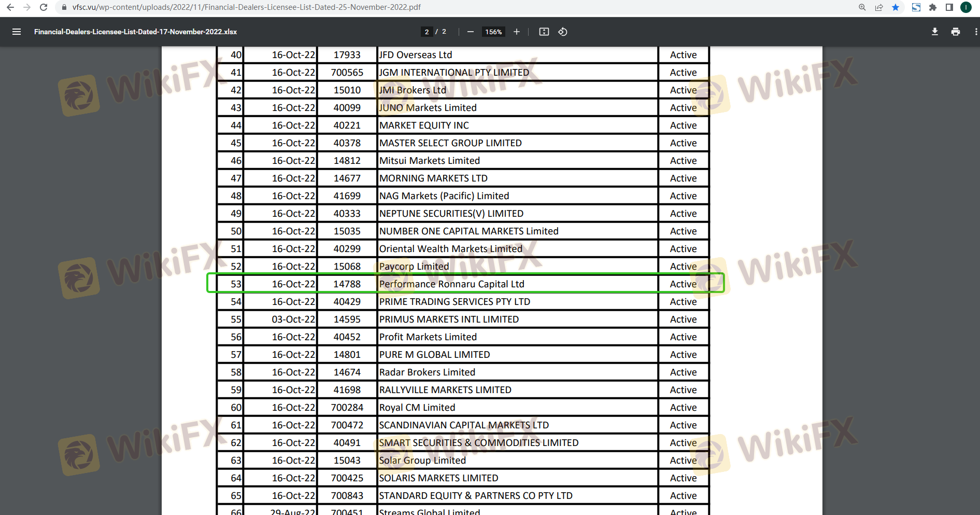Image resolution: width=980 pixels, height=515 pixels.
Task: Click the zoom out minus button
Action: 470,32
